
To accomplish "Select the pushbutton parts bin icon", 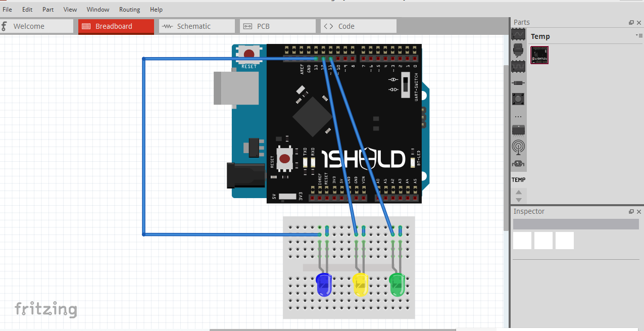I will coord(518,99).
